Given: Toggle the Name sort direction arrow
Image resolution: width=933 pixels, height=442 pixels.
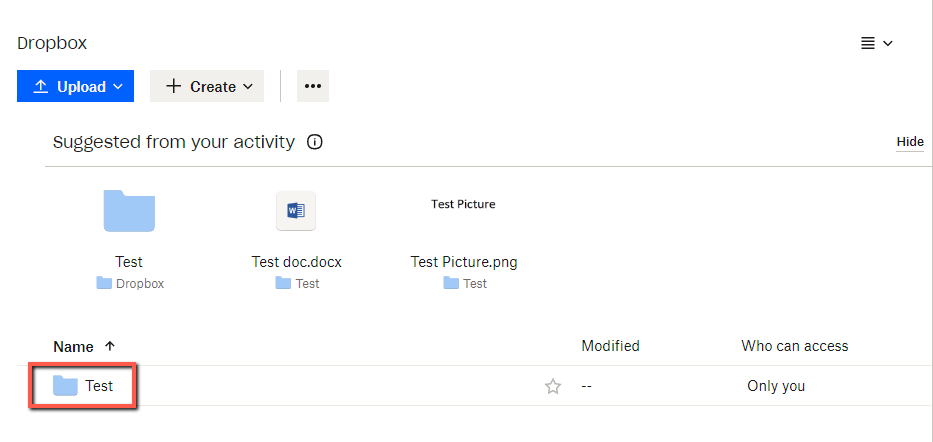Looking at the screenshot, I should tap(109, 346).
